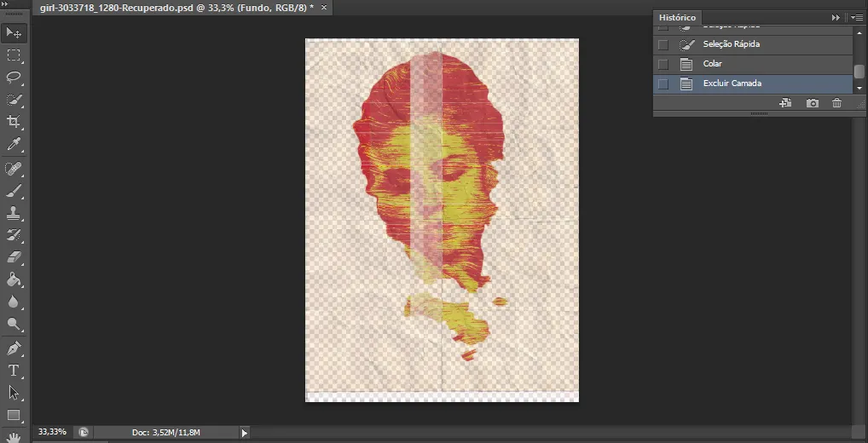Select the Eraser tool

14,257
